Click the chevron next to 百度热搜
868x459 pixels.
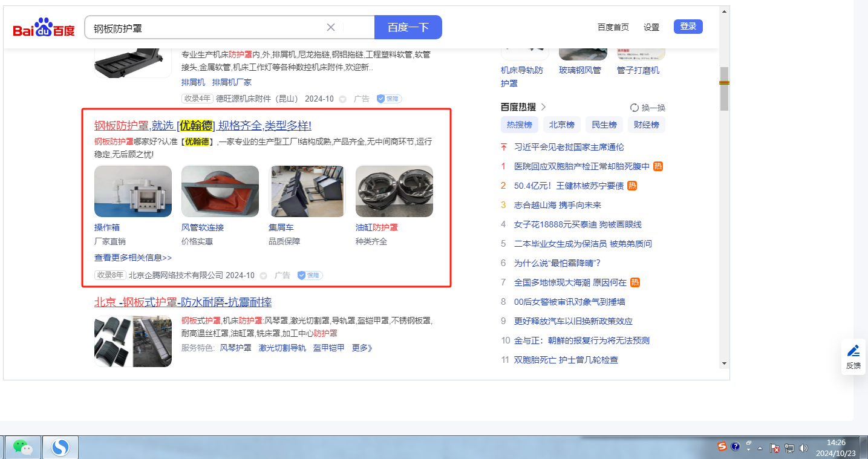pos(543,107)
